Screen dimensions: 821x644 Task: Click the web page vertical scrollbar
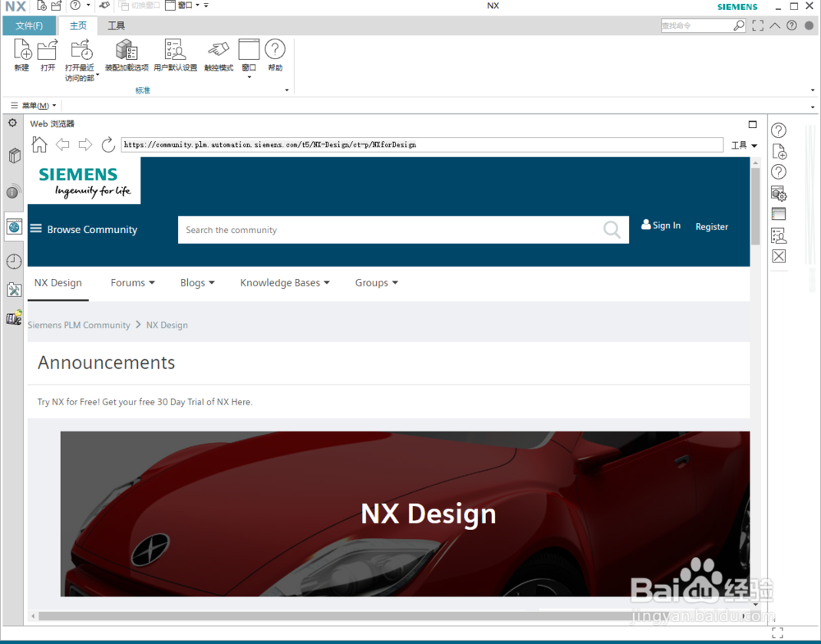pyautogui.click(x=755, y=207)
